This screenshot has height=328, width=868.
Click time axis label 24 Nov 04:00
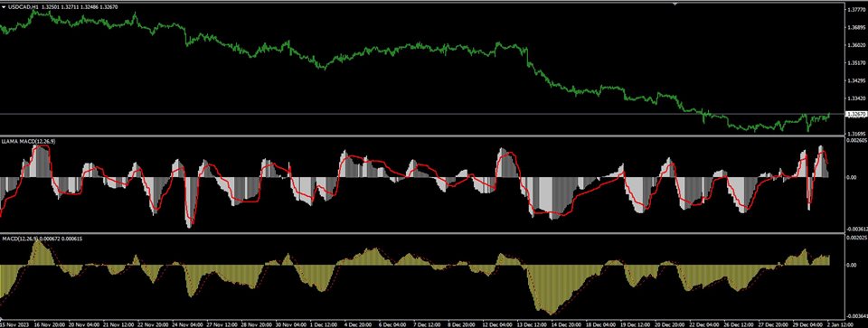coord(189,324)
